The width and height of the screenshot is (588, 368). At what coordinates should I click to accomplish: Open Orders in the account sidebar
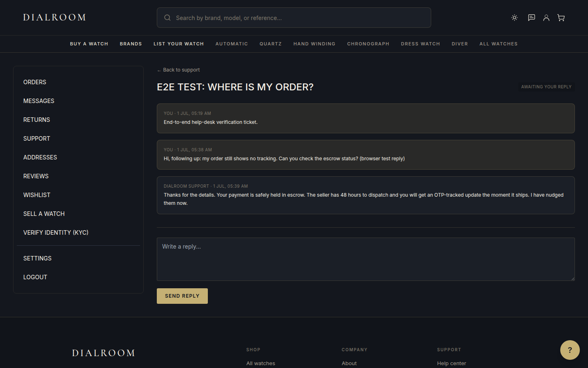(x=78, y=82)
